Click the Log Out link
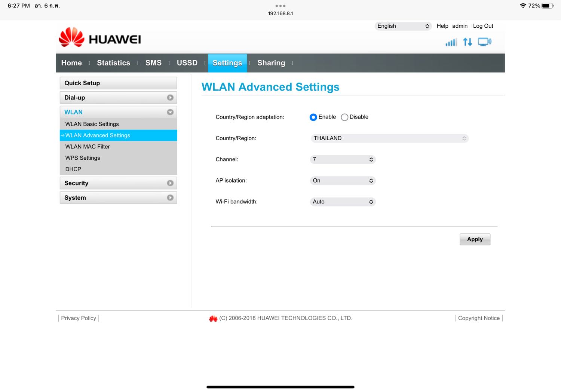Screen dimensions: 561x392 coord(483,26)
